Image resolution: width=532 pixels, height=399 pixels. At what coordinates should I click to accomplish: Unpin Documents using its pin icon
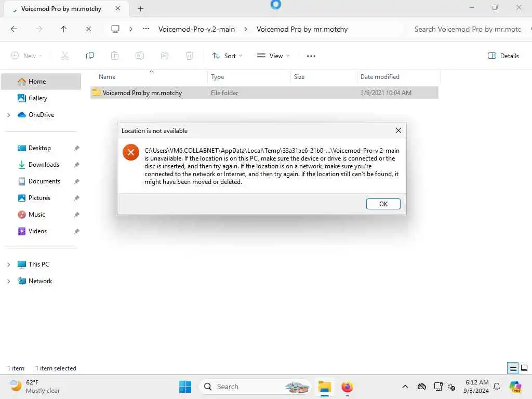77,181
